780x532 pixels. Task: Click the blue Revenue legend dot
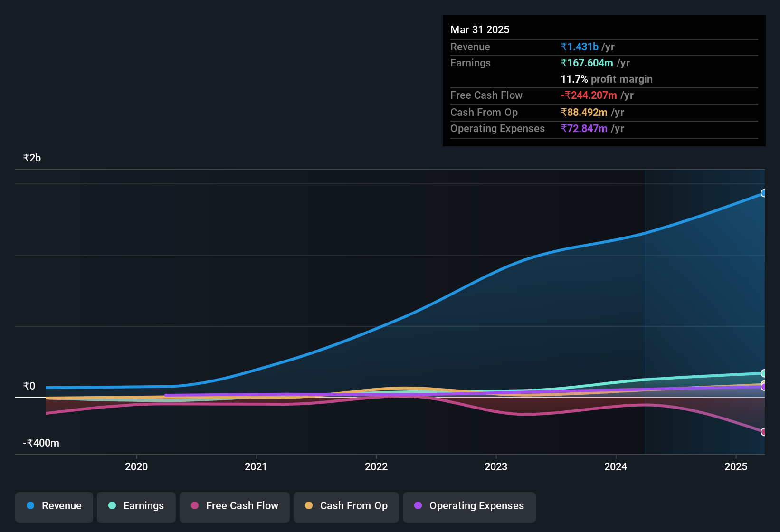[x=30, y=505]
